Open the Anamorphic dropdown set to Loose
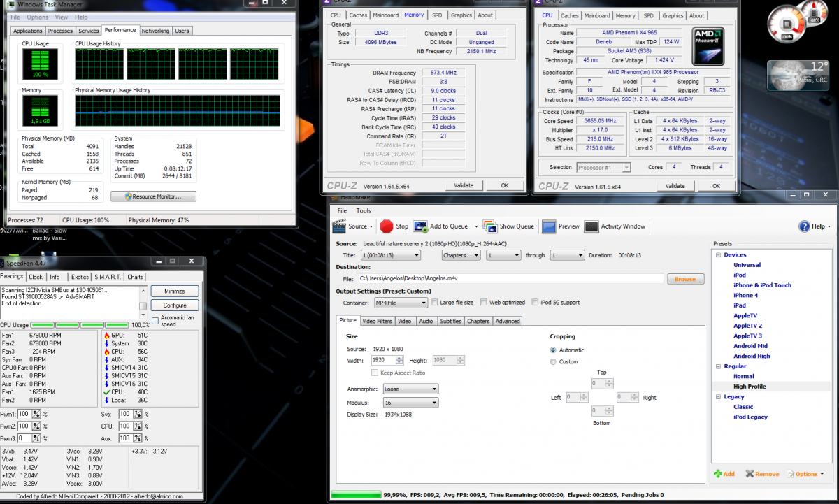The height and width of the screenshot is (504, 839). 411,389
